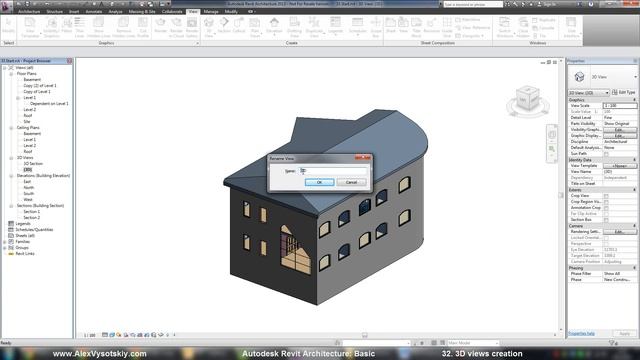Open the Modify ribbon tab
This screenshot has width=640, height=360.
coord(231,11)
